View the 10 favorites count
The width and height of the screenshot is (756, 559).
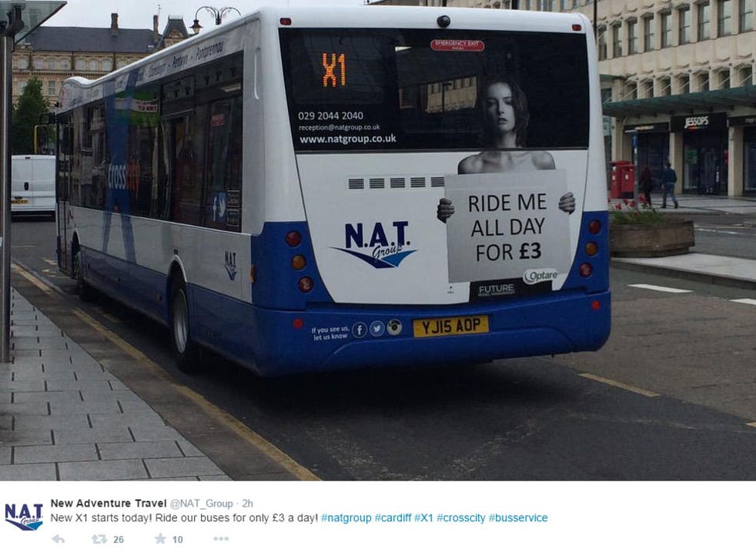click(x=178, y=540)
